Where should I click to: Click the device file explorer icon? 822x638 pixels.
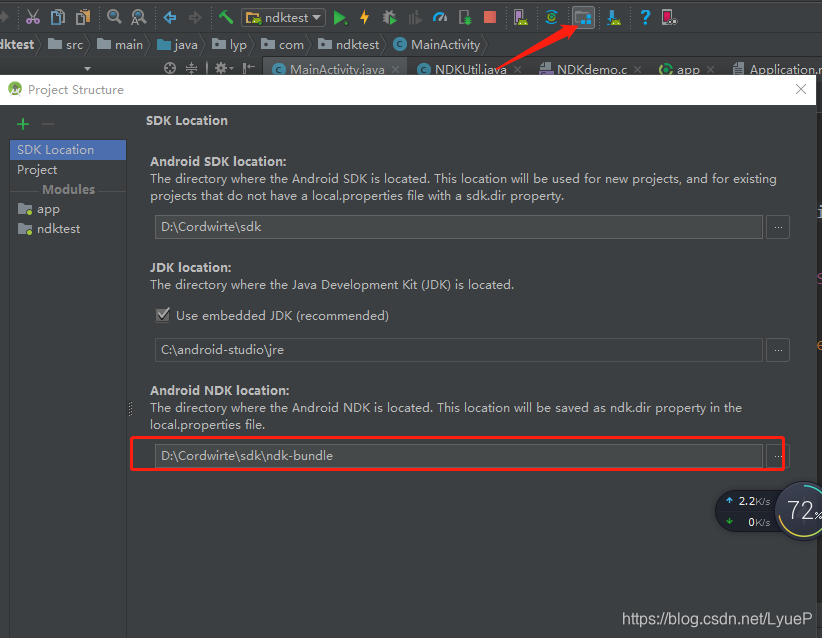[x=669, y=17]
